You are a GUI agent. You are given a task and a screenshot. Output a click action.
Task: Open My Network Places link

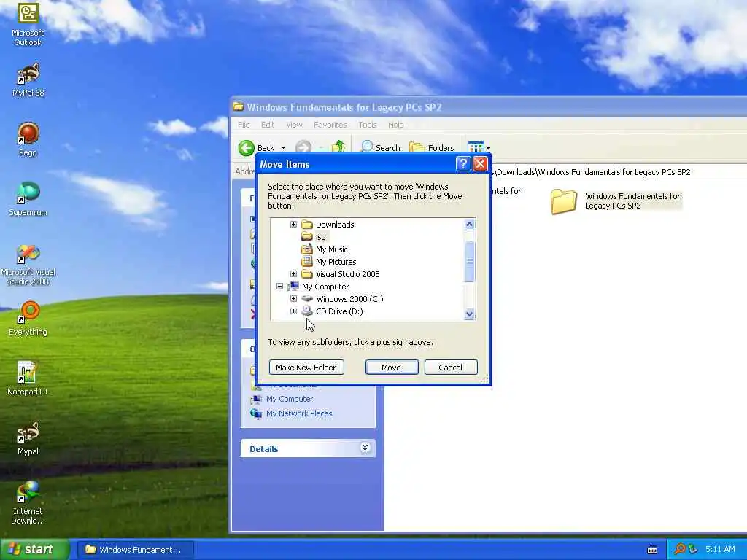point(298,413)
